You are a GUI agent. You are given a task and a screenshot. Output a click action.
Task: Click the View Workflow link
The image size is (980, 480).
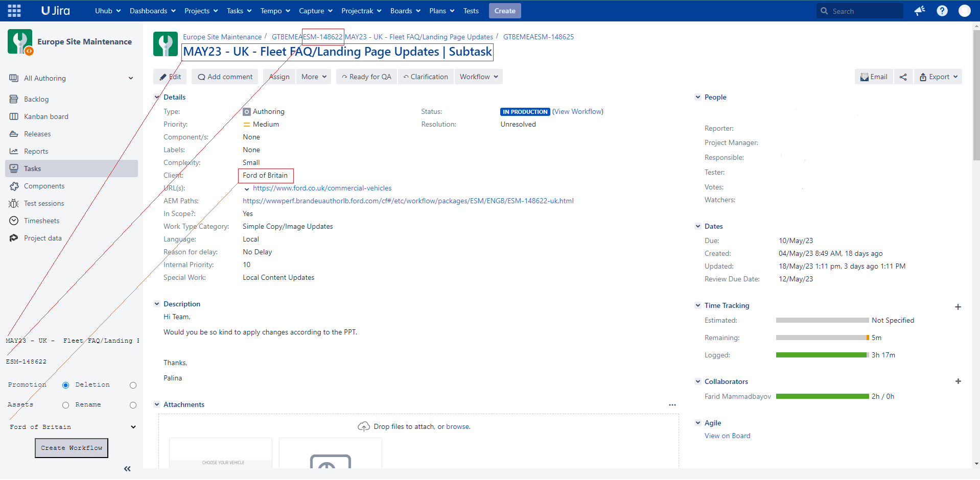coord(578,111)
